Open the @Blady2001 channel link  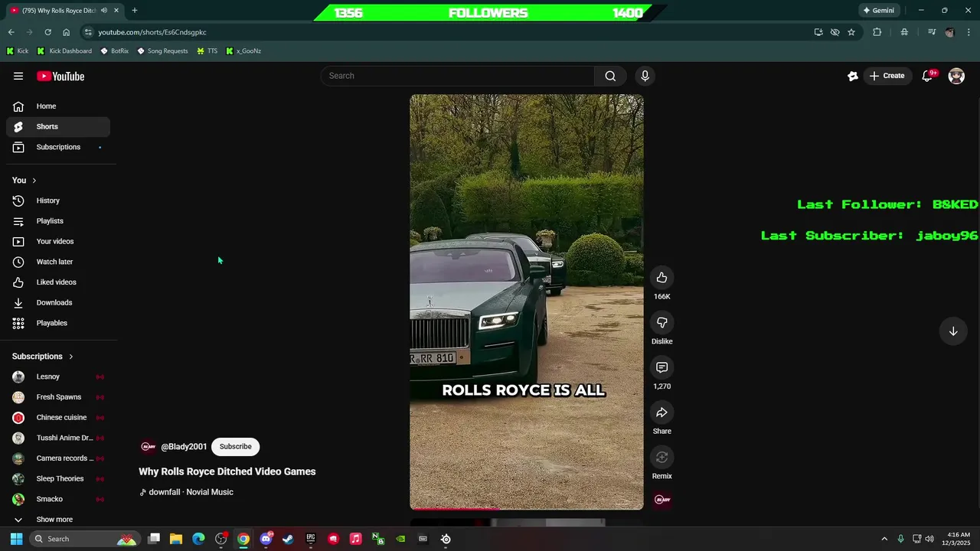coord(184,447)
